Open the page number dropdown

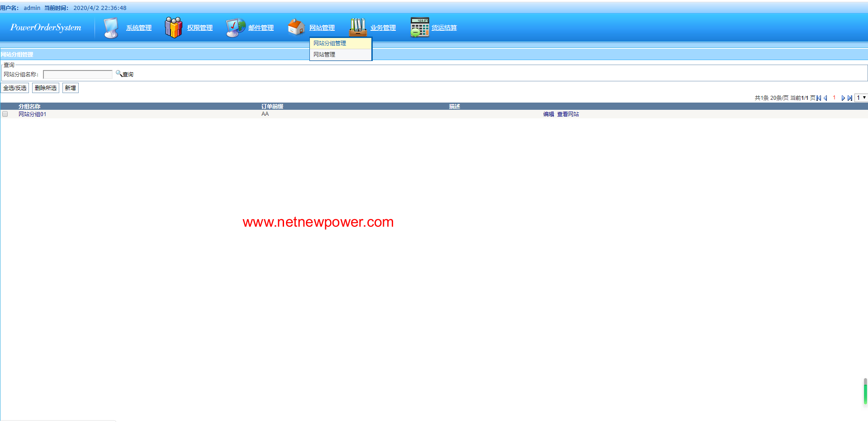tap(861, 98)
